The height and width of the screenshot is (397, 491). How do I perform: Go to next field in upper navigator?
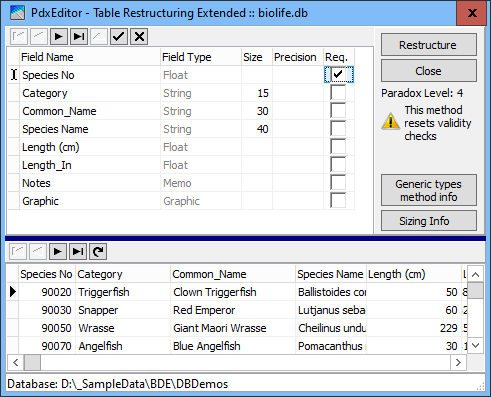coord(59,36)
